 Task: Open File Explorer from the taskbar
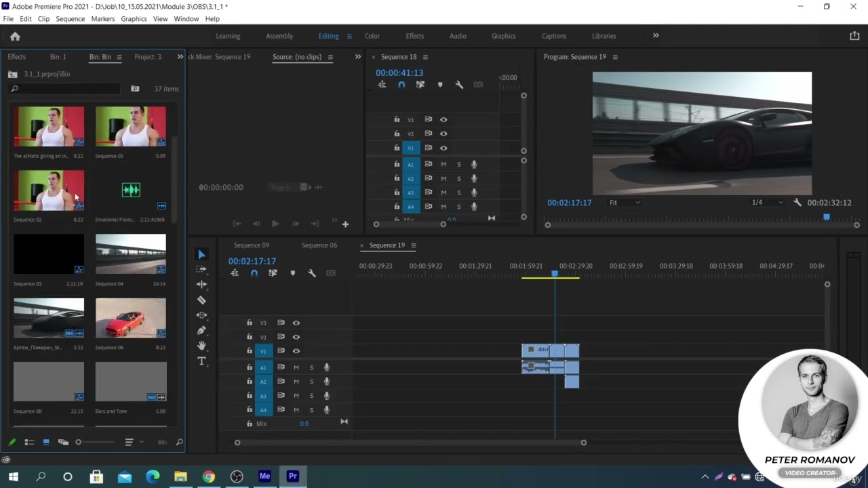[x=180, y=476]
